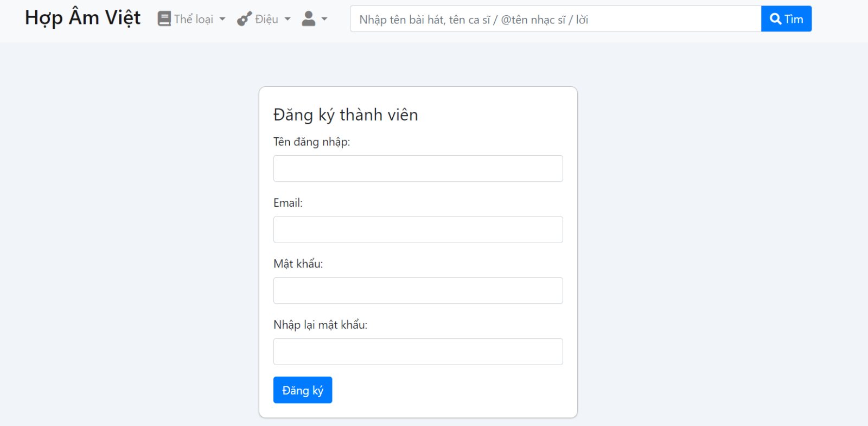Click inside the Email field
This screenshot has width=868, height=426.
click(418, 229)
